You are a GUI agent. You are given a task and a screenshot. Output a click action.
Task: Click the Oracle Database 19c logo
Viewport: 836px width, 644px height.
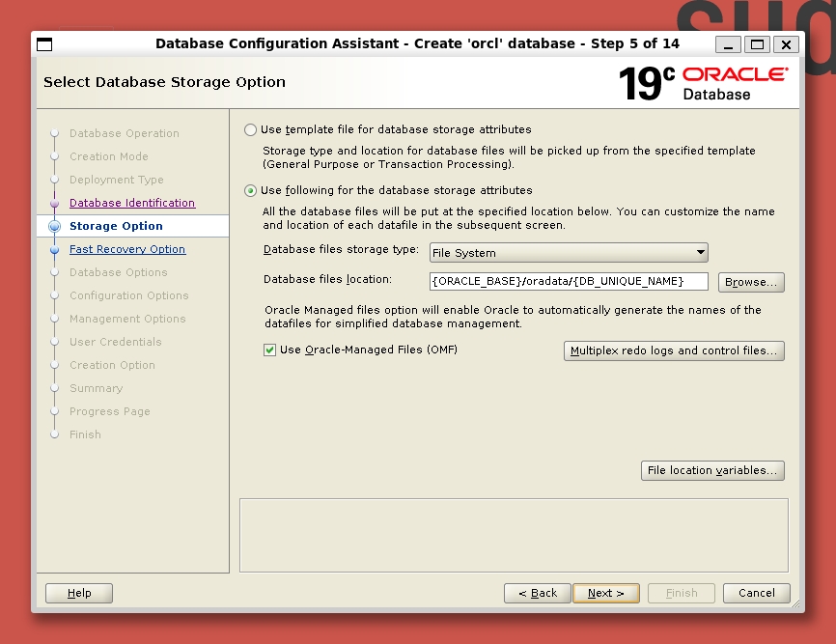(703, 83)
